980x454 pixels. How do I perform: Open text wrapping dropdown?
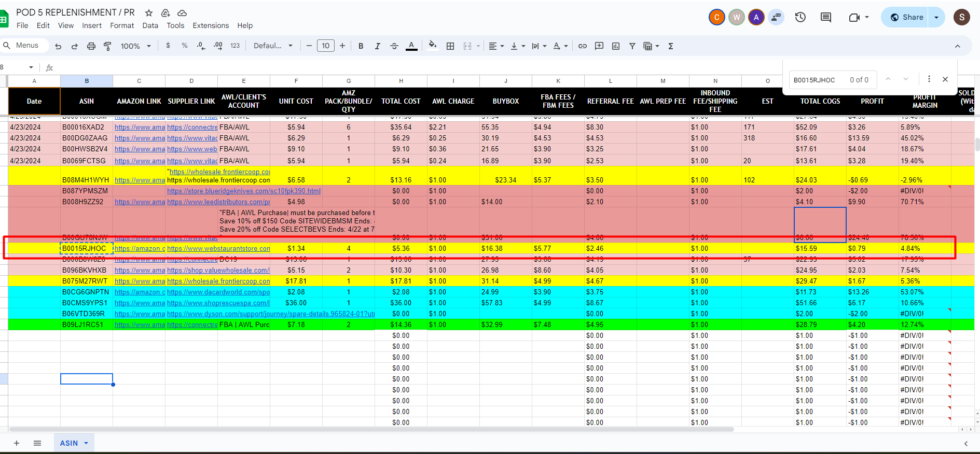[539, 46]
